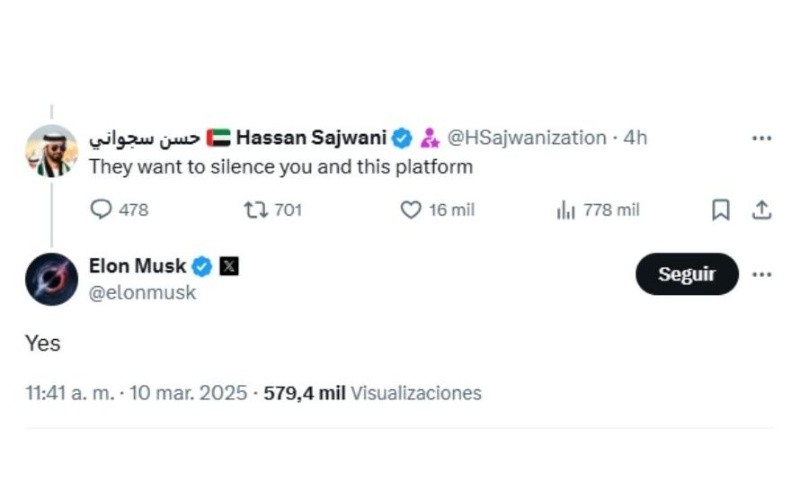The height and width of the screenshot is (500, 800).
Task: Open more options beside Seguir button
Action: (761, 274)
